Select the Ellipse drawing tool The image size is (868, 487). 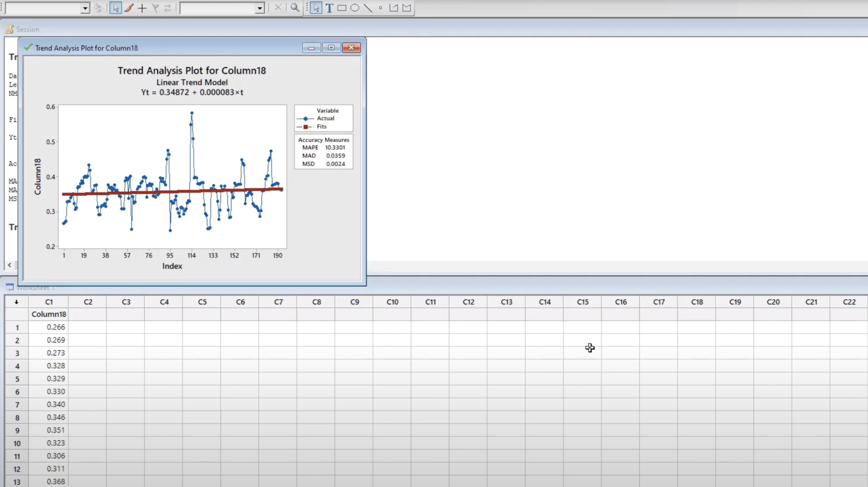pyautogui.click(x=355, y=8)
